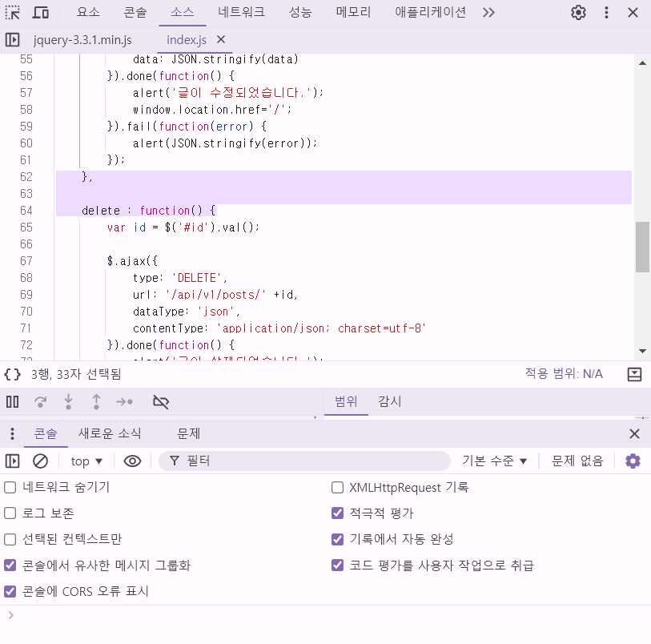Screen dimensions: 651x644
Task: Click '/api/v1/posts/' string on line 69
Action: [x=215, y=295]
